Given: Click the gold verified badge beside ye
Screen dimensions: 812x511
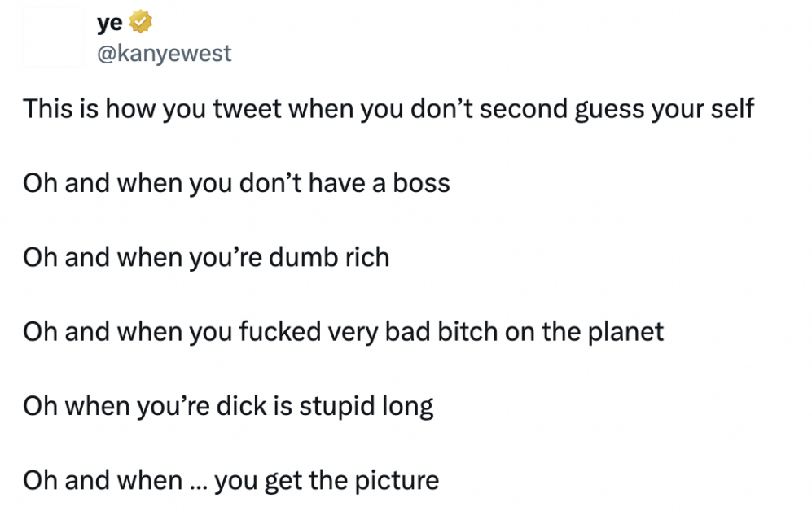Looking at the screenshot, I should pos(140,22).
